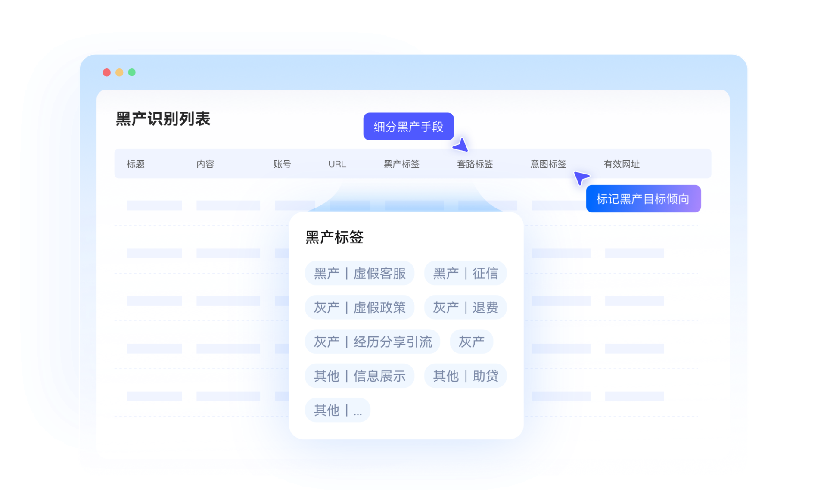
Task: Click the 细分黑产手段 tooltip badge
Action: tap(408, 126)
